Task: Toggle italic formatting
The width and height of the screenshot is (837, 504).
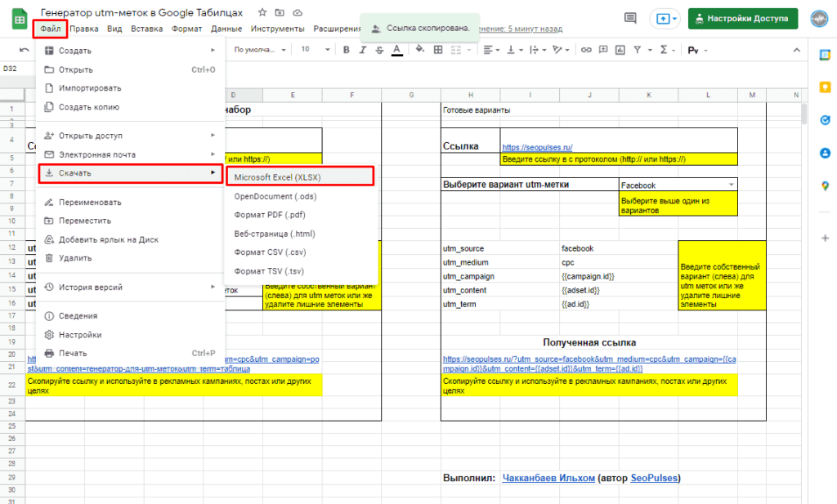Action: tap(363, 50)
